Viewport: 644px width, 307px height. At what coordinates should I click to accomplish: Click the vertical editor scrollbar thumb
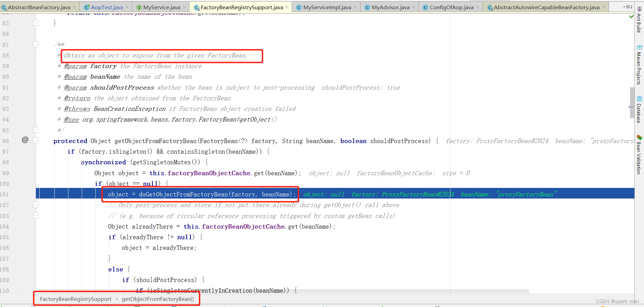coord(632,103)
